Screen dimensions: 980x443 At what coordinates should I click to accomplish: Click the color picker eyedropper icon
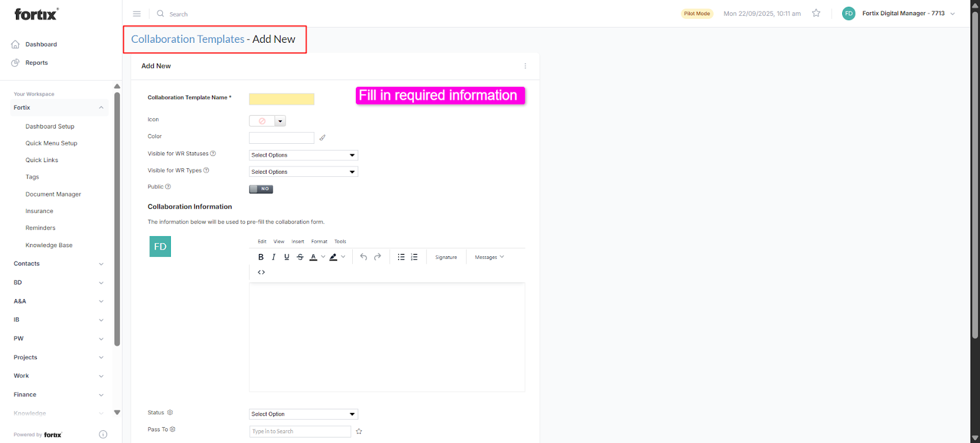323,138
